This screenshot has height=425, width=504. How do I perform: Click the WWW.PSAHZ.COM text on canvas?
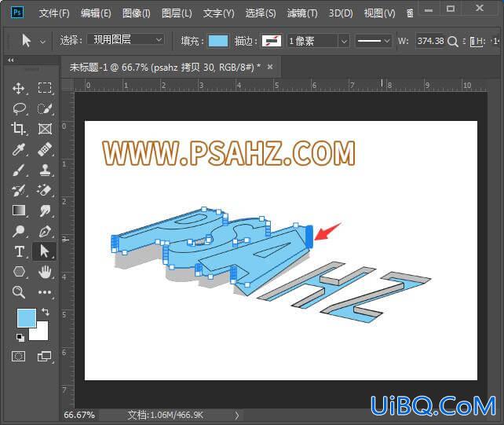pyautogui.click(x=229, y=153)
